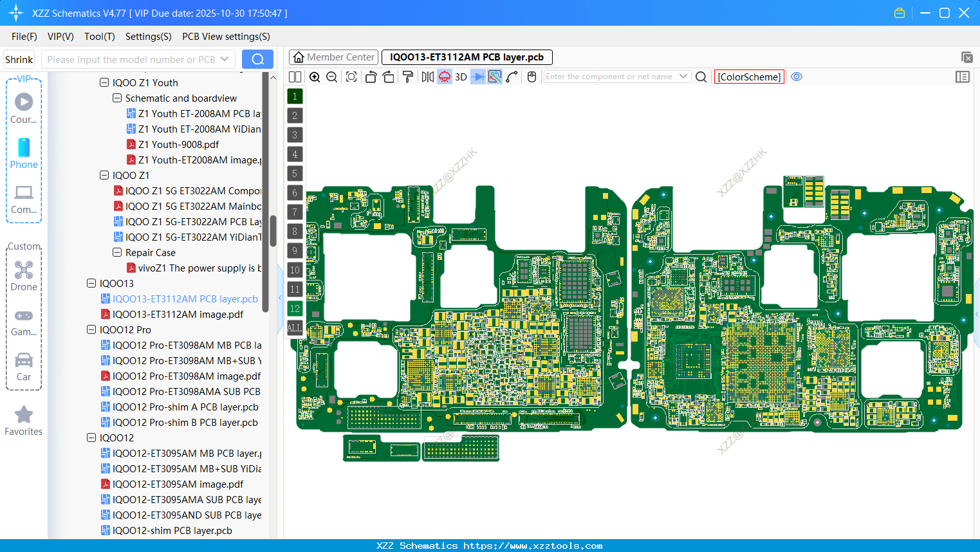Open the ColorScheme selector

(748, 77)
